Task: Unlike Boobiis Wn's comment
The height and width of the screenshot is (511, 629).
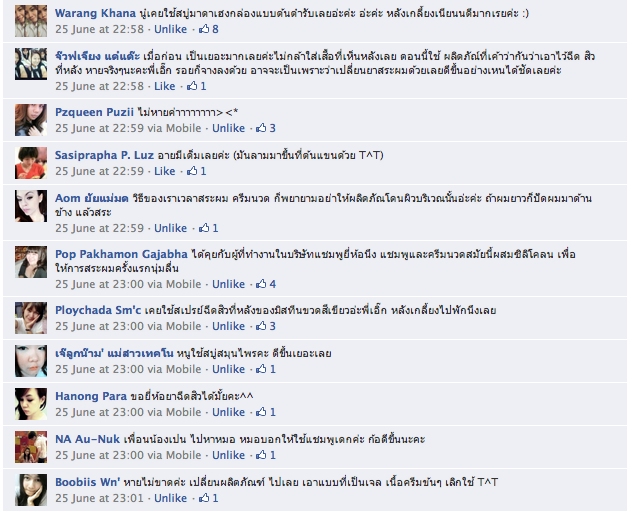Action: [170, 498]
